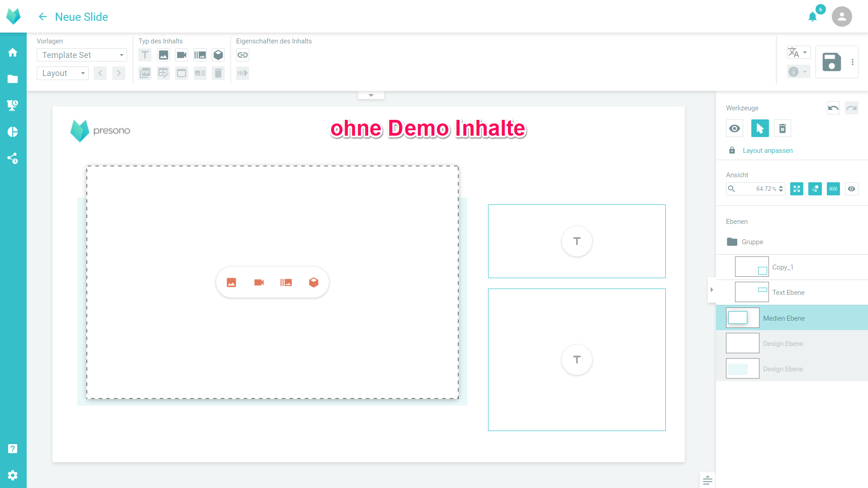Screen dimensions: 868x488
Task: Select the text content type icon
Action: (145, 55)
